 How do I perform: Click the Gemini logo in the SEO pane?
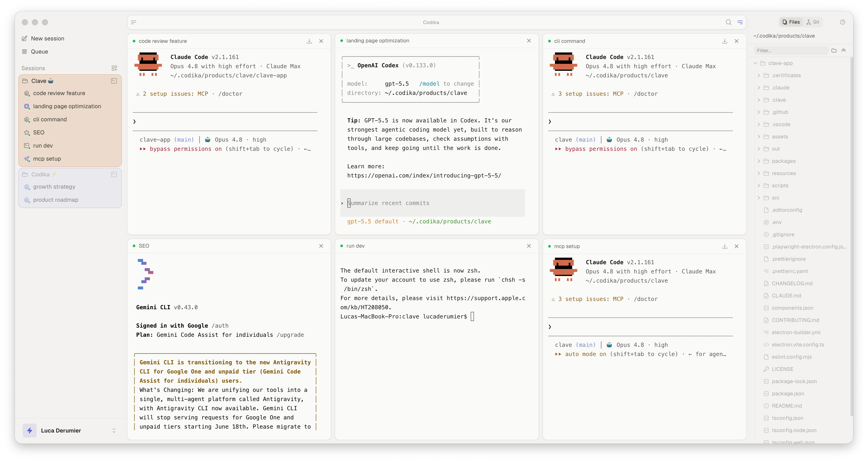145,274
